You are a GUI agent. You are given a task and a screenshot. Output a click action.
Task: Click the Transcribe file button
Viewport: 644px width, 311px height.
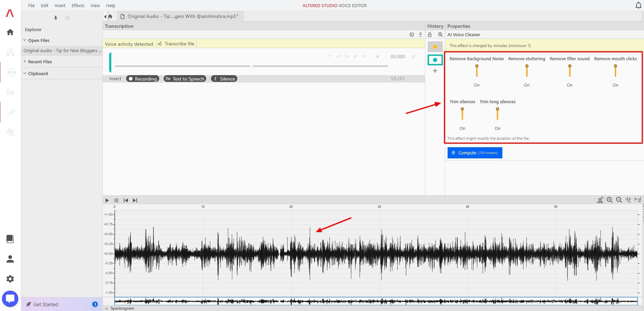pos(176,44)
